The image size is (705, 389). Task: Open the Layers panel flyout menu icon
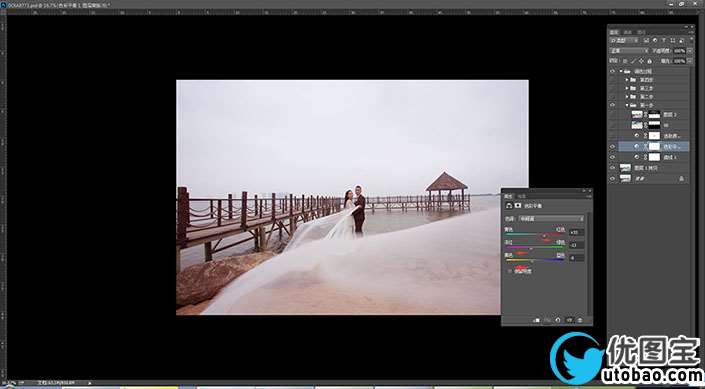tap(692, 32)
